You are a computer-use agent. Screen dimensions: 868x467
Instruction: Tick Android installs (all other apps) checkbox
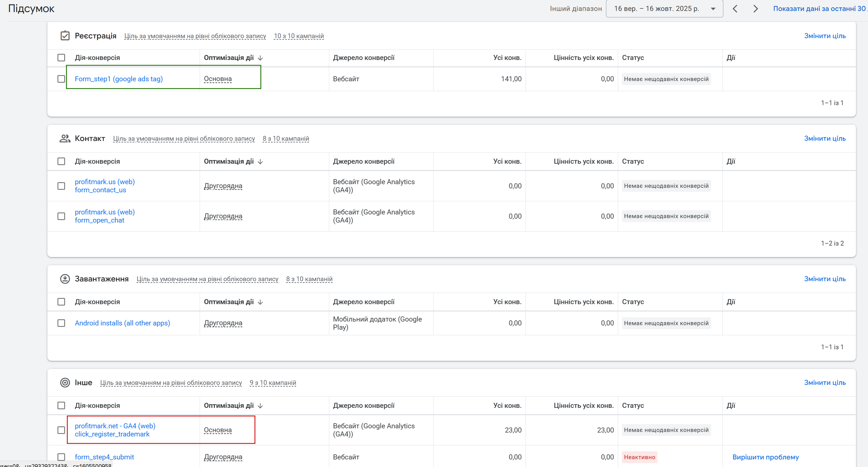[x=61, y=323]
